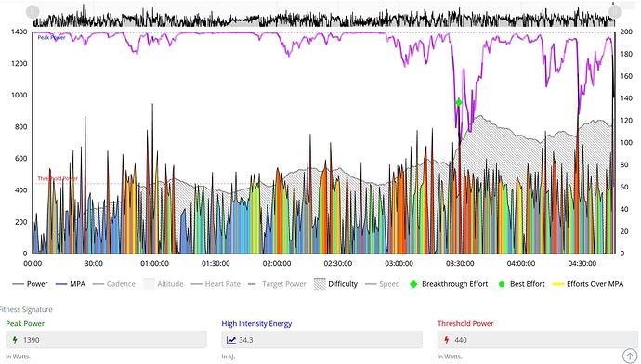Click the scroll-to-top arrow button
Viewport: 641px width, 364px height.
tap(630, 356)
